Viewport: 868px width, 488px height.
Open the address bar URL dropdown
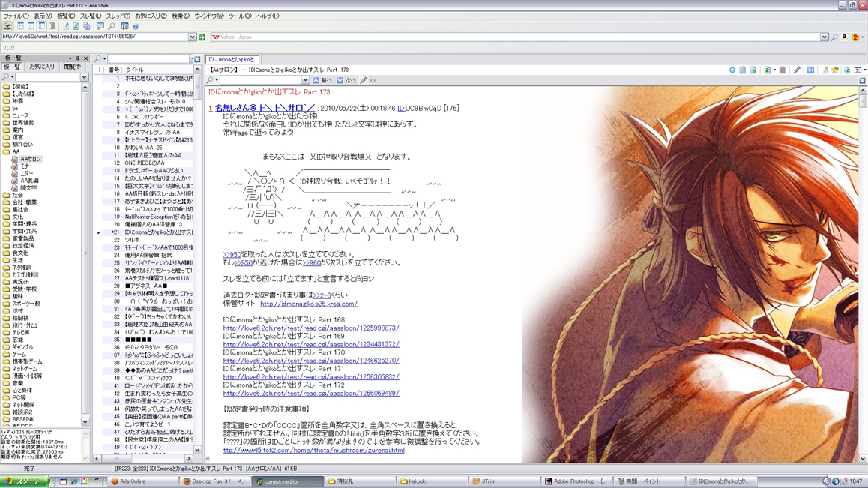pos(192,37)
